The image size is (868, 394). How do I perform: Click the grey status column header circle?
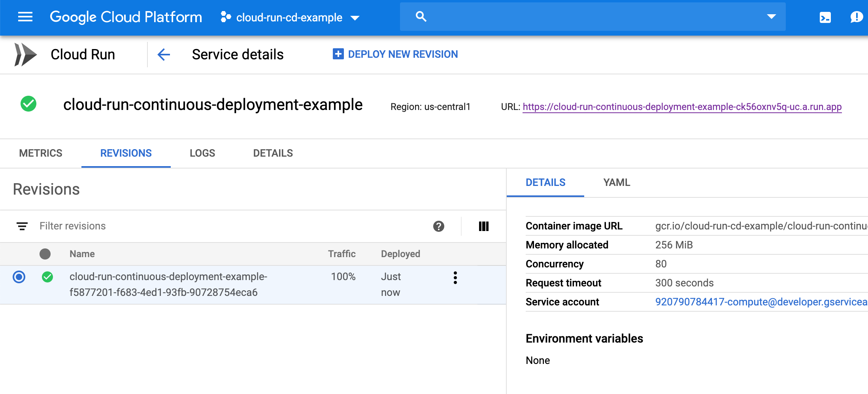[45, 254]
